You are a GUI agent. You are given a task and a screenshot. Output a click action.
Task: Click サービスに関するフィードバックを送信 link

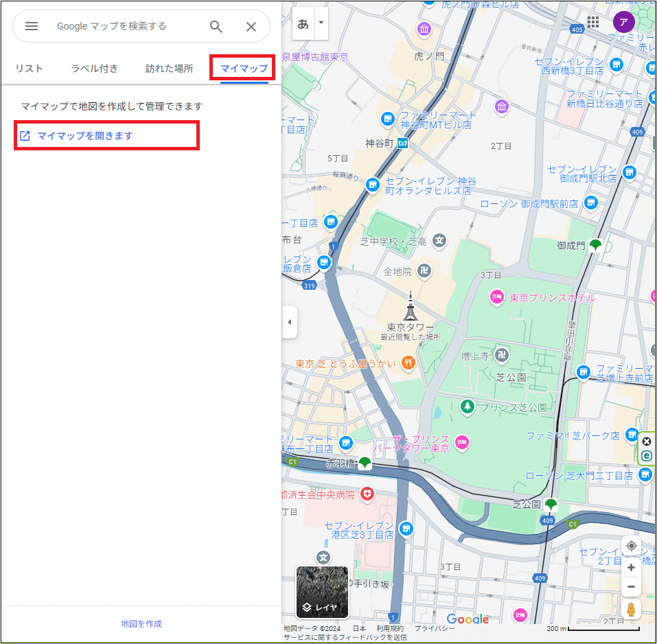point(345,637)
